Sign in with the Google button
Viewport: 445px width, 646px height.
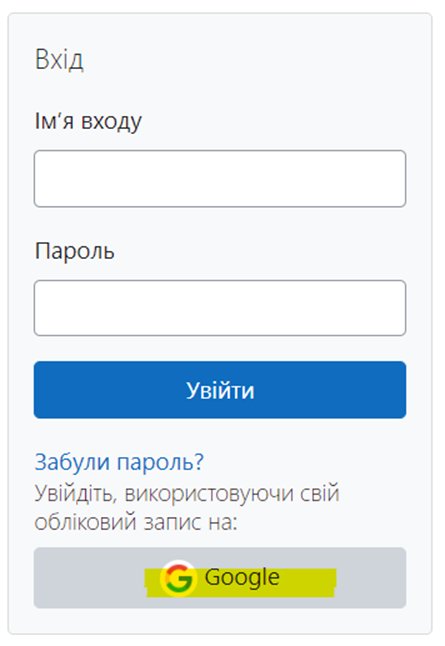(220, 578)
